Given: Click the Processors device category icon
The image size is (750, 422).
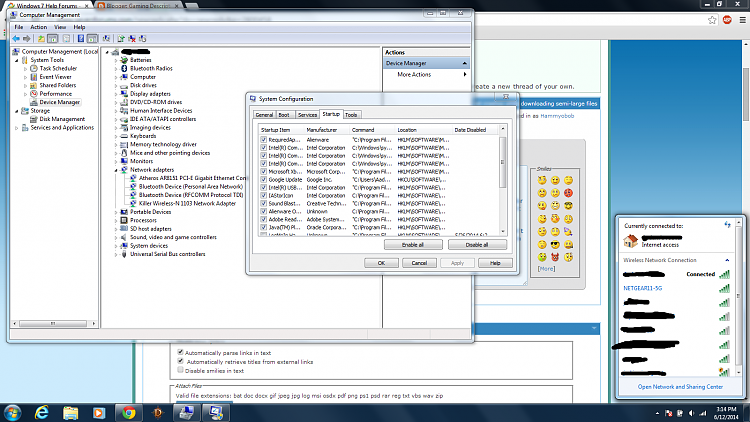Looking at the screenshot, I should pos(124,220).
